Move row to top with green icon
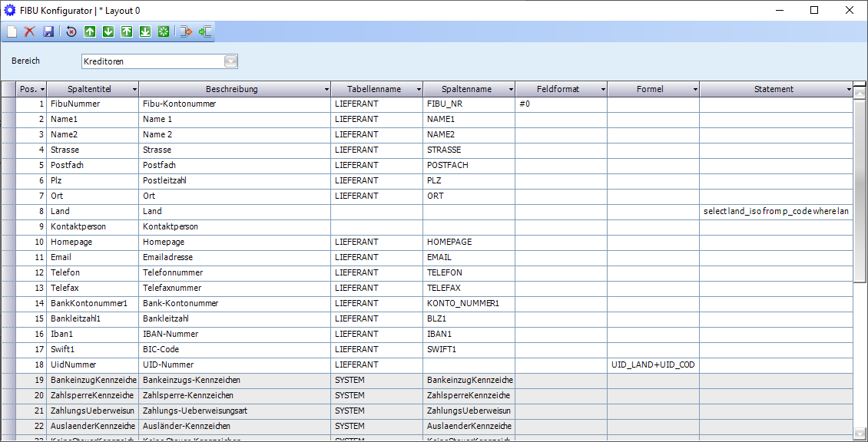Screen dimensions: 868x442 click(x=127, y=31)
